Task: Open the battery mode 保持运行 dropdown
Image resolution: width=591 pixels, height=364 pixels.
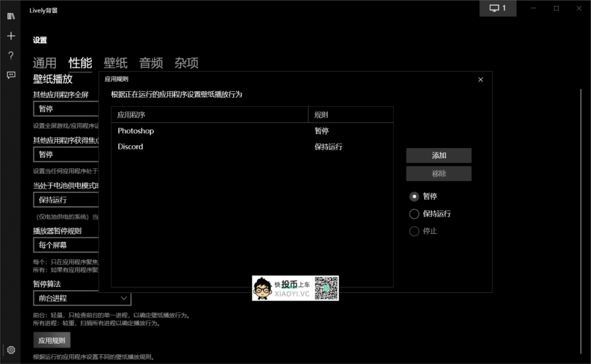Action: tap(66, 200)
